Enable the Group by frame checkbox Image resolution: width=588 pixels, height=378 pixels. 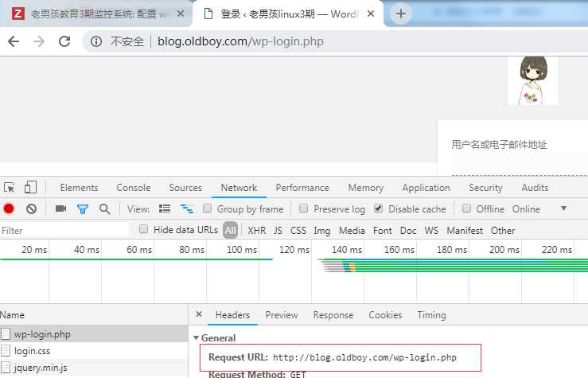208,208
